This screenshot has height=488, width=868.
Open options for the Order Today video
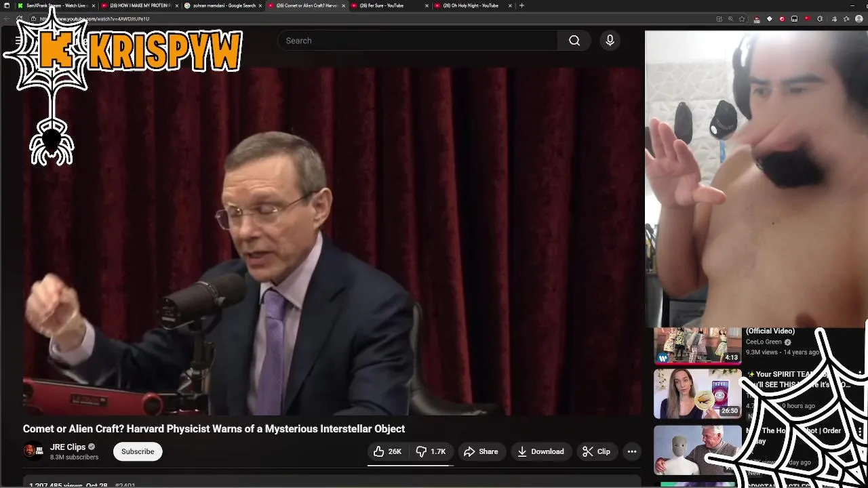[860, 431]
